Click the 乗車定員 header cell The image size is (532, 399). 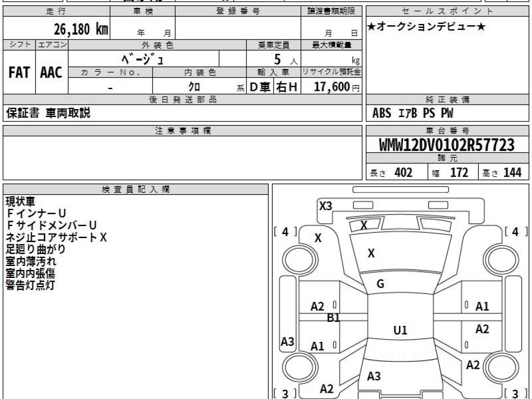coord(274,45)
